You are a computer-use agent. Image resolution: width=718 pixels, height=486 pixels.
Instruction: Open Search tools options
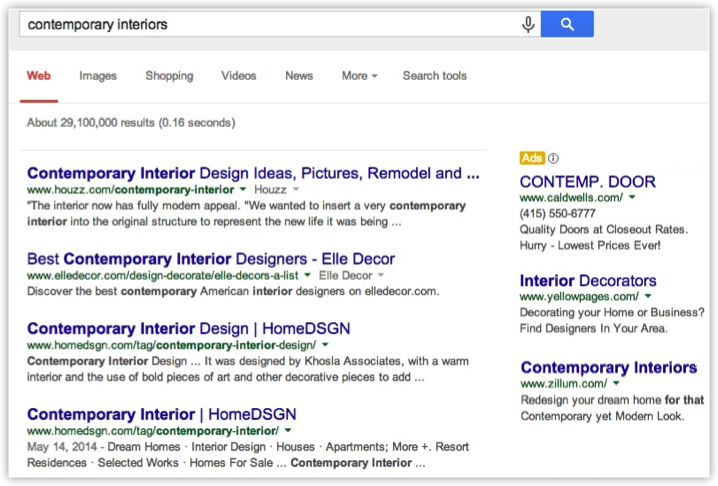pyautogui.click(x=434, y=76)
